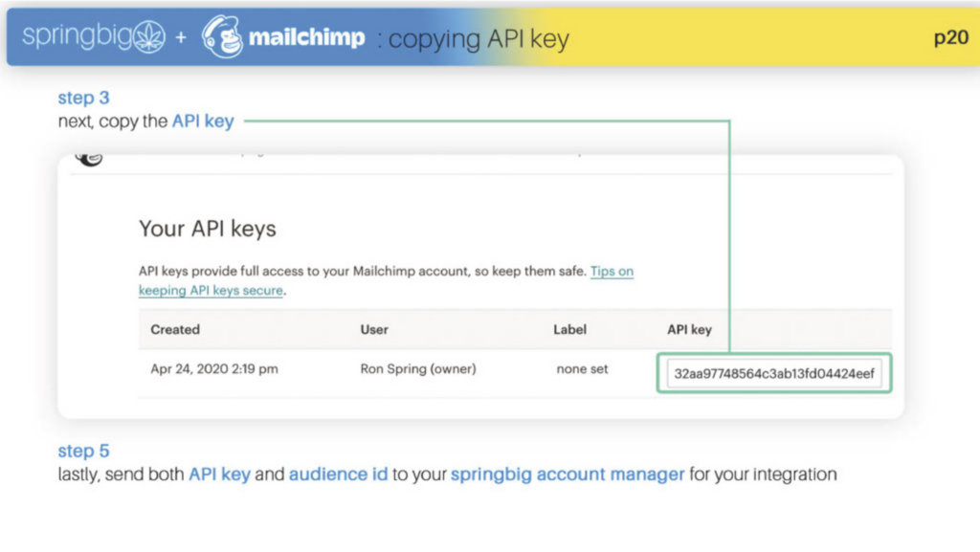Image resolution: width=980 pixels, height=552 pixels.
Task: Click the Apr 24, 2020 created date
Action: pos(213,369)
